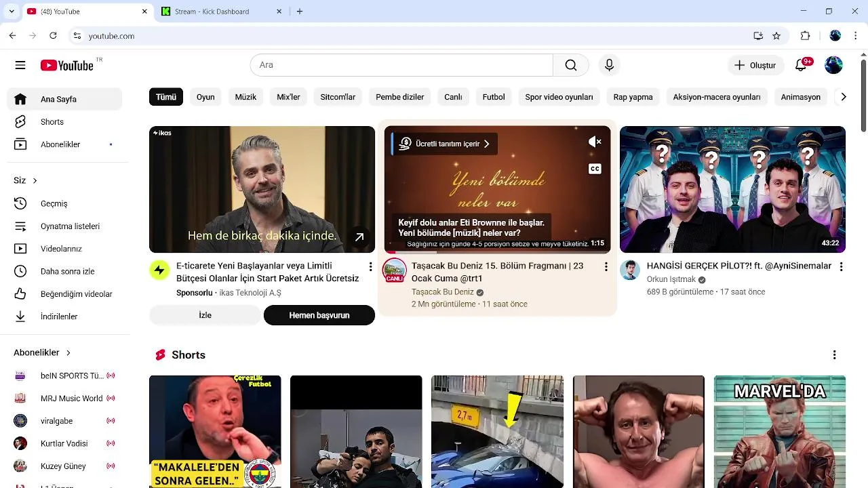Open Shorts section more options

click(x=834, y=355)
